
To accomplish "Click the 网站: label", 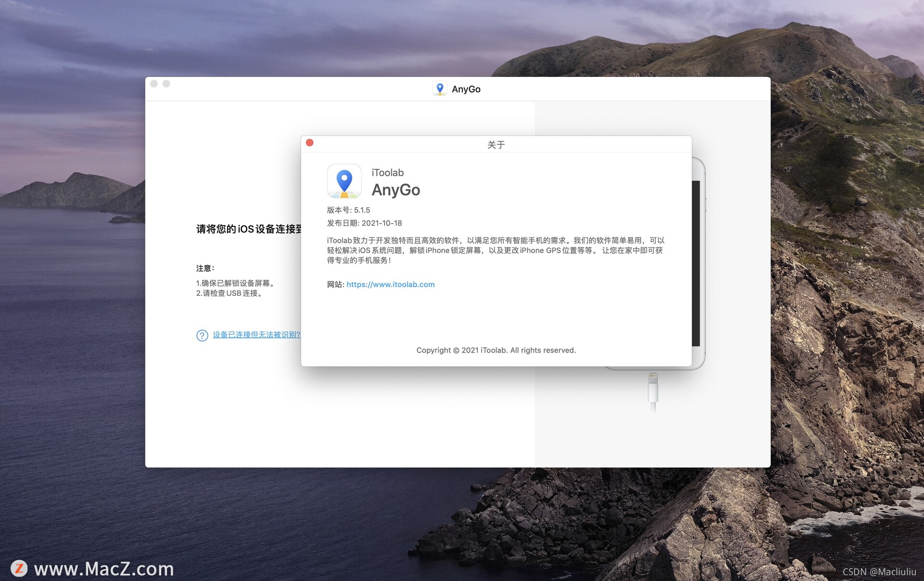I will coord(335,284).
